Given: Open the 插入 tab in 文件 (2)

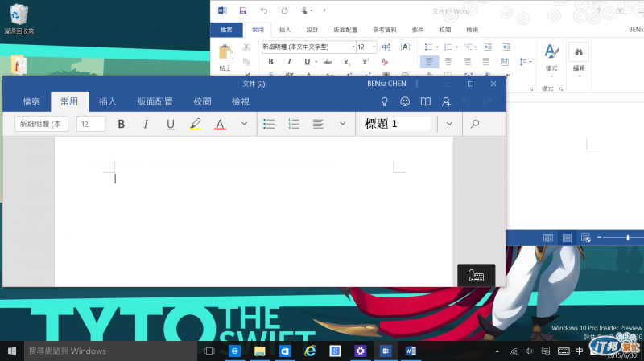Looking at the screenshot, I should [108, 102].
